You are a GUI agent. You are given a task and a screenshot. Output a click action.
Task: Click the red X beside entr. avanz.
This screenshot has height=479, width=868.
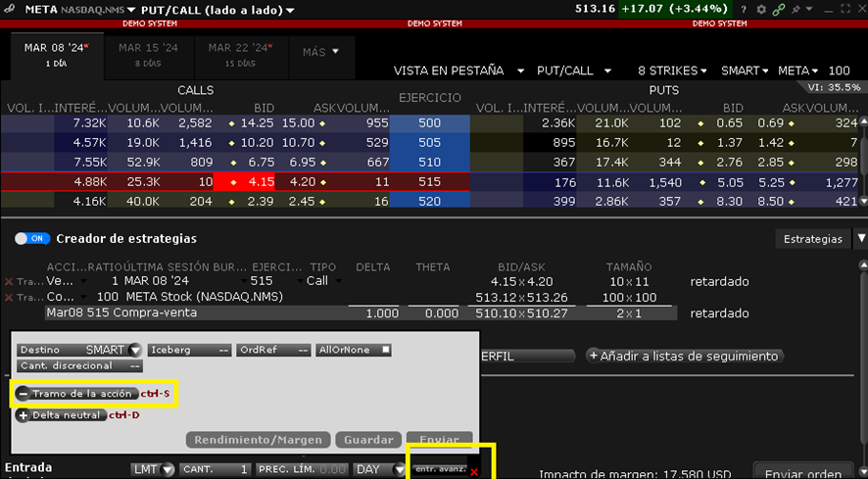pyautogui.click(x=474, y=472)
